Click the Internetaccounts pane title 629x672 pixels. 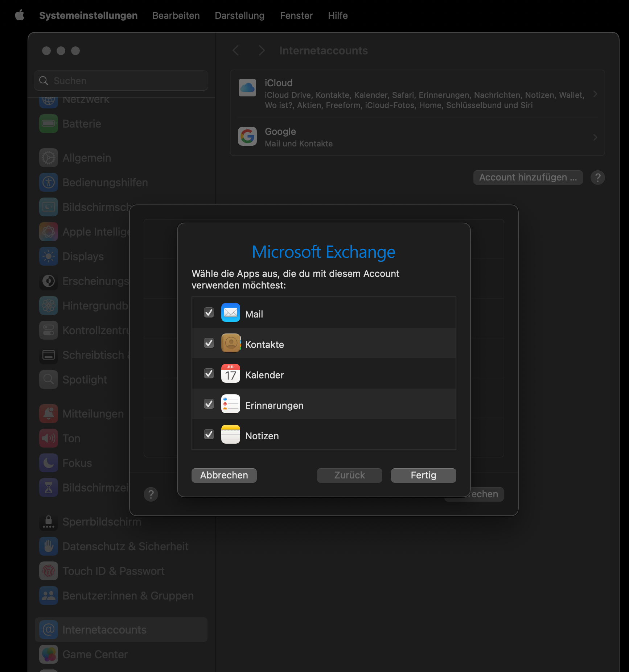point(324,50)
